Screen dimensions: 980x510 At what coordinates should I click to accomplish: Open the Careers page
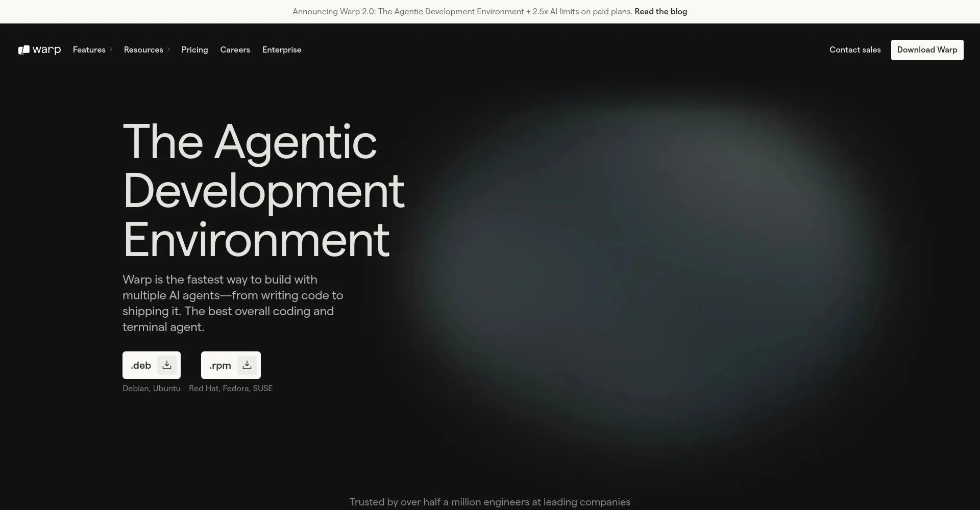point(235,50)
